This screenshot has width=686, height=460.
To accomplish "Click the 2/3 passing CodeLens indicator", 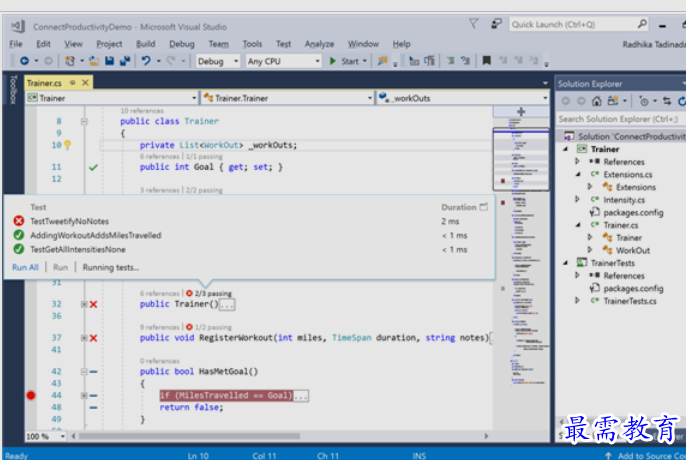I will [209, 293].
